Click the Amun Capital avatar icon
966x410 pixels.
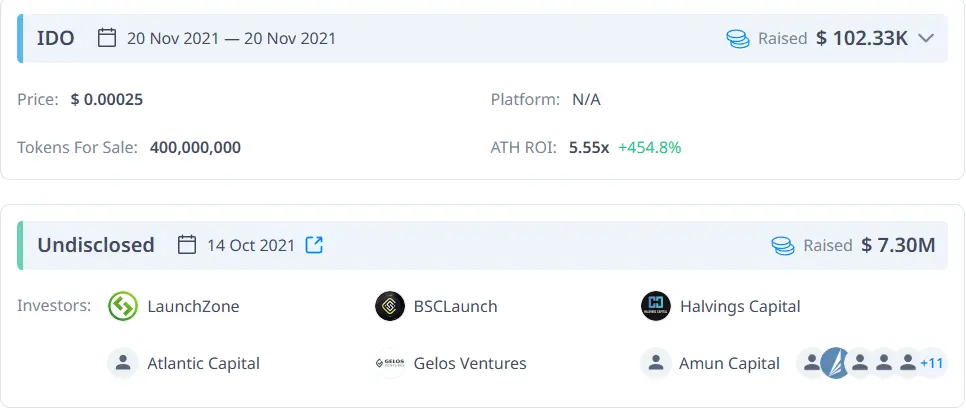(655, 363)
